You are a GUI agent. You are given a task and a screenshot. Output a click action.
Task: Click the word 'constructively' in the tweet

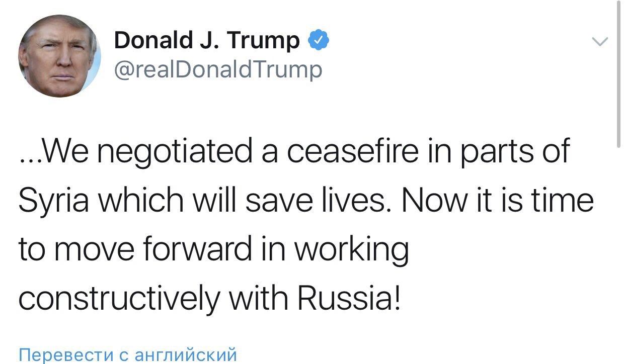click(x=119, y=299)
